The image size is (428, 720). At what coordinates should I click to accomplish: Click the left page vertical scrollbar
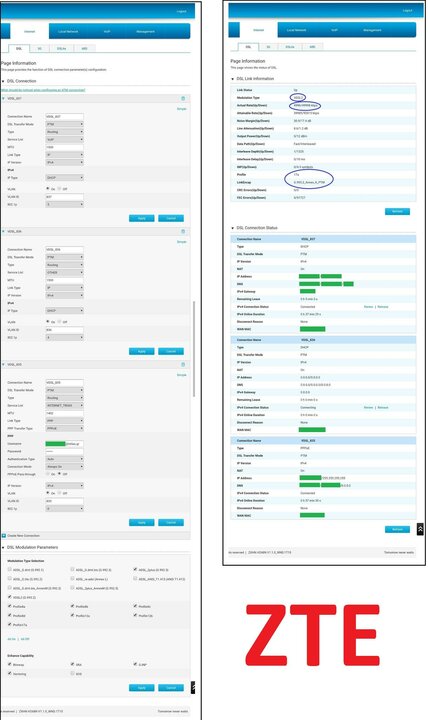[x=194, y=349]
